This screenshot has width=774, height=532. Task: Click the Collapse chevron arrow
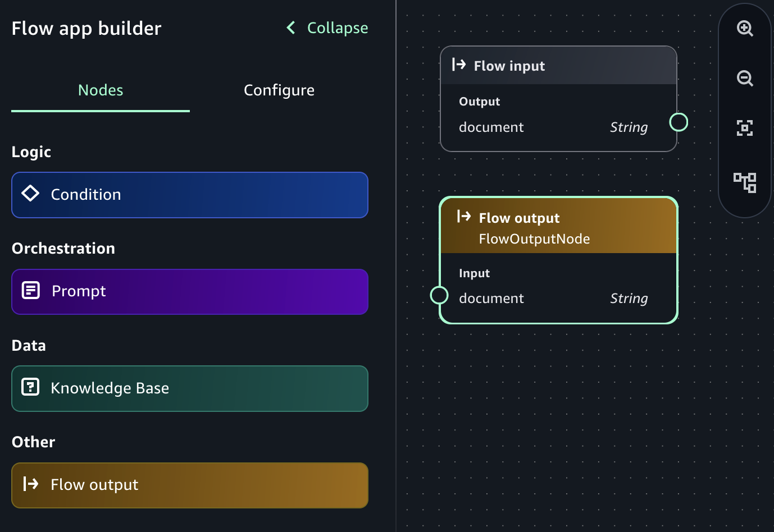pos(290,27)
